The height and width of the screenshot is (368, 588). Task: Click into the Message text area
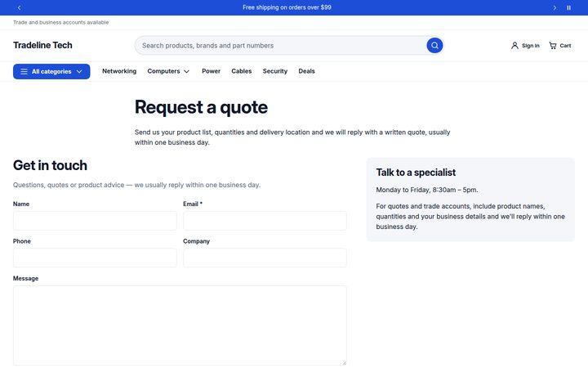(x=180, y=325)
